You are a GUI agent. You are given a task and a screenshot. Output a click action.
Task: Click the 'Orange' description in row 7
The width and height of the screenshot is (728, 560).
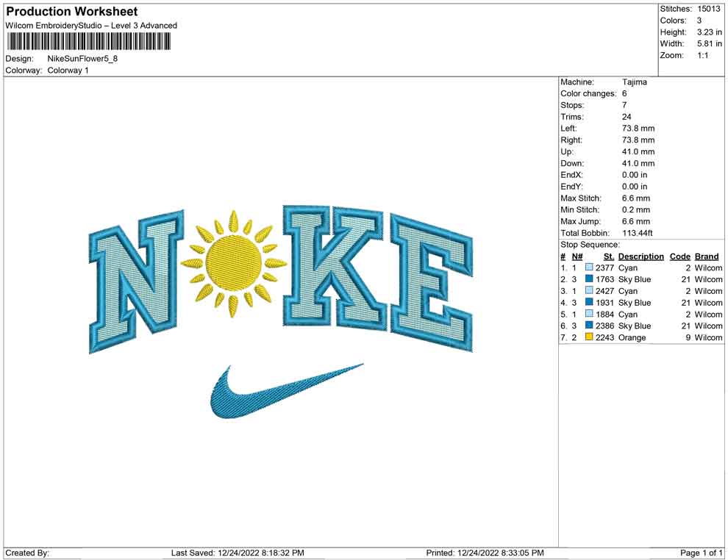(632, 337)
